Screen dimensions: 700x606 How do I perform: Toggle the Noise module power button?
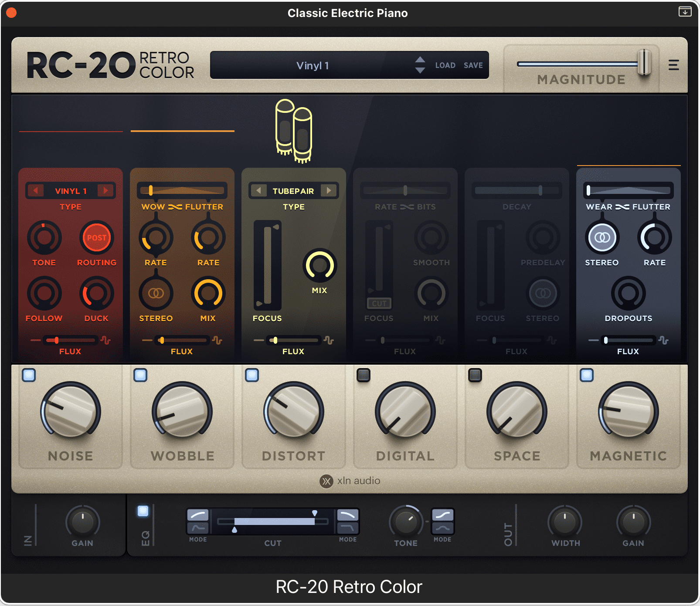pos(29,375)
